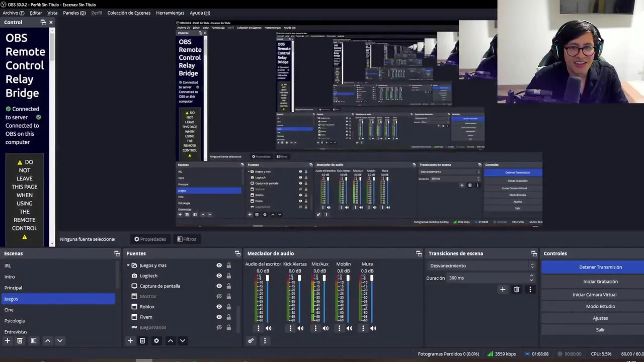Close the Control dock panel
The height and width of the screenshot is (362, 644).
[51, 22]
